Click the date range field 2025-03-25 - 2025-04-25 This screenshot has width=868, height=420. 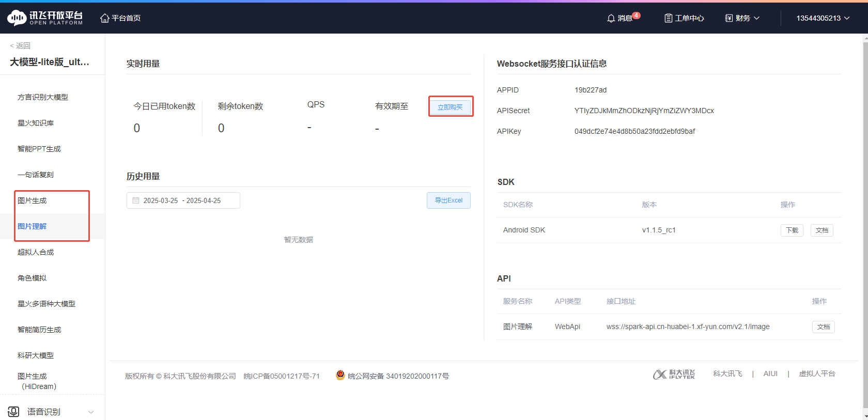click(183, 200)
